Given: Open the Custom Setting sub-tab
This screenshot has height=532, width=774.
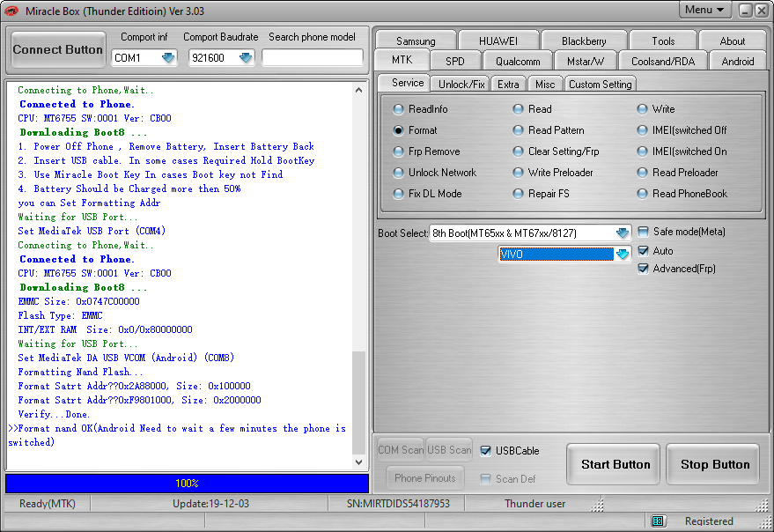Looking at the screenshot, I should [601, 85].
